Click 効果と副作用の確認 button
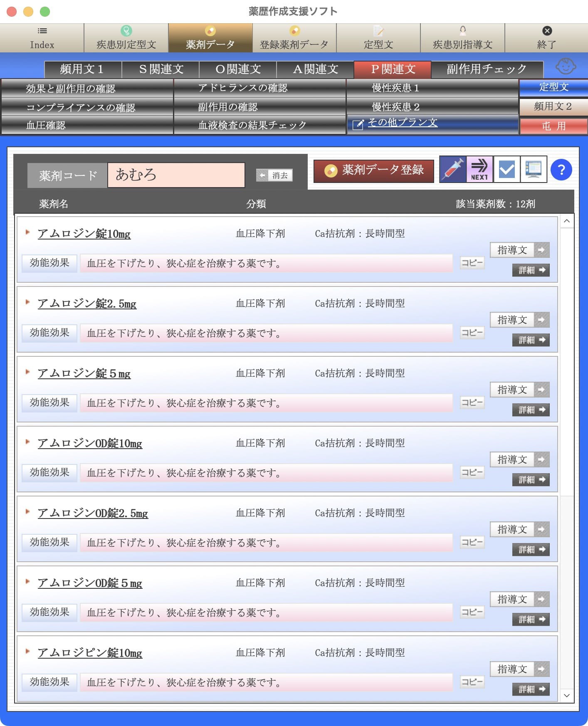This screenshot has width=588, height=726. [87, 88]
